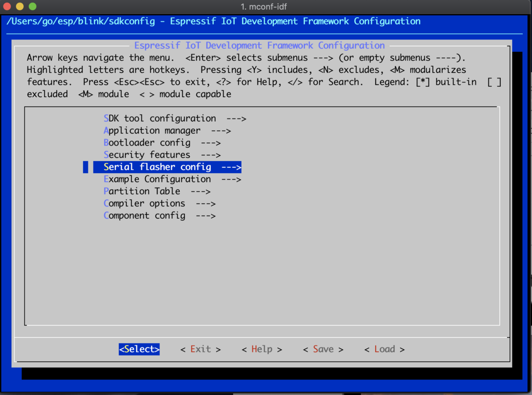Close the terminal window with red button
This screenshot has height=395, width=532.
point(7,6)
